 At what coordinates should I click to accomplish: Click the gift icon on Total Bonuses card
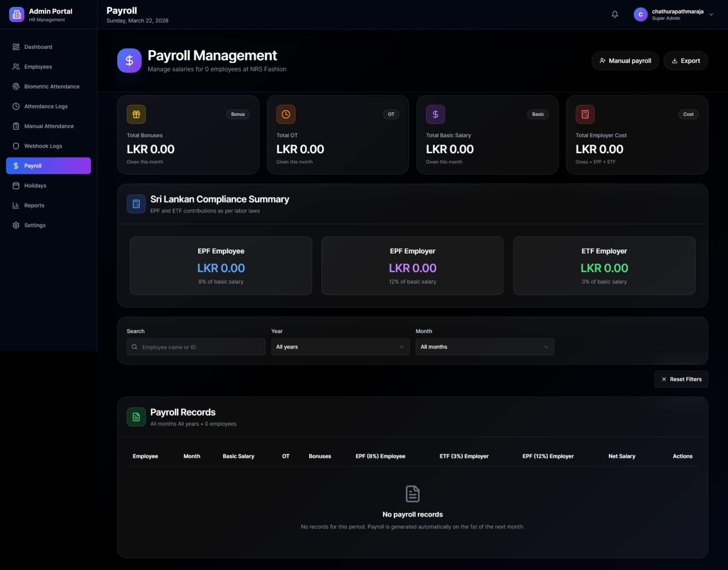[136, 114]
